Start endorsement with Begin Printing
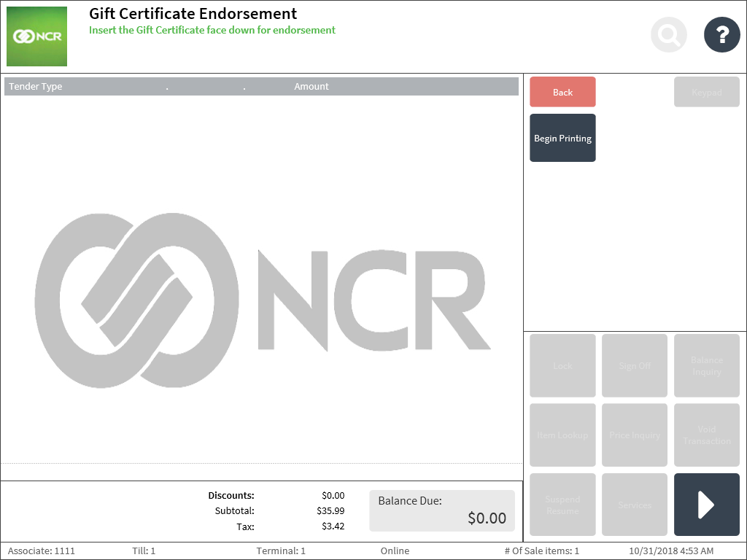The width and height of the screenshot is (747, 560). pyautogui.click(x=562, y=138)
